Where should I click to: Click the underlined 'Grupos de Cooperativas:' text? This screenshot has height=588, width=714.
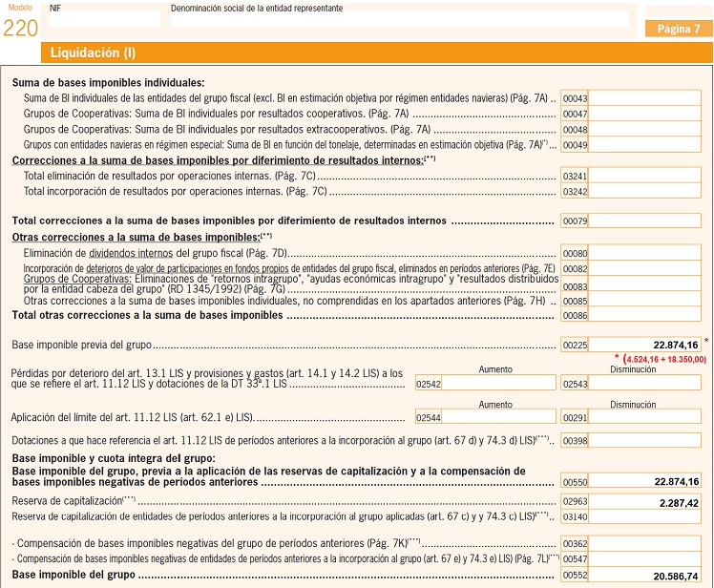point(78,279)
